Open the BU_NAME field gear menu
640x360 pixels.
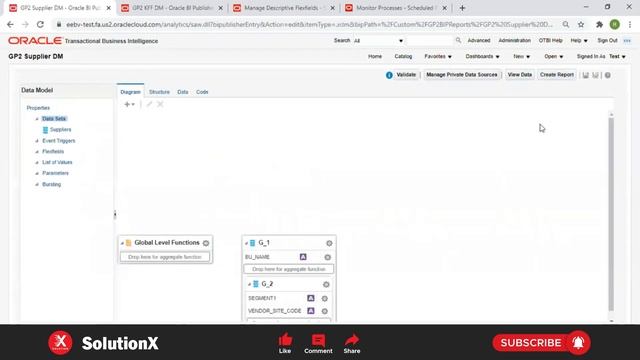click(x=327, y=257)
